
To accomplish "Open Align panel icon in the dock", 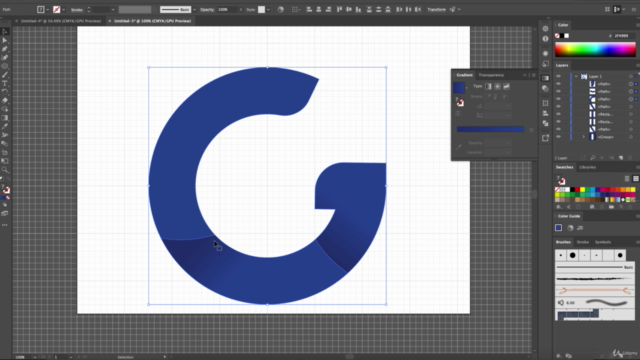I will [x=546, y=113].
